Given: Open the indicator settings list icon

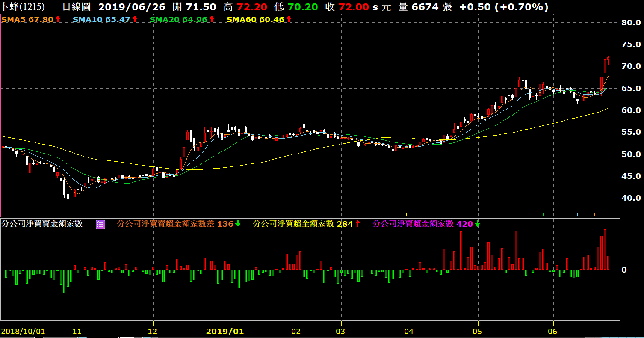Looking at the screenshot, I should [x=100, y=224].
